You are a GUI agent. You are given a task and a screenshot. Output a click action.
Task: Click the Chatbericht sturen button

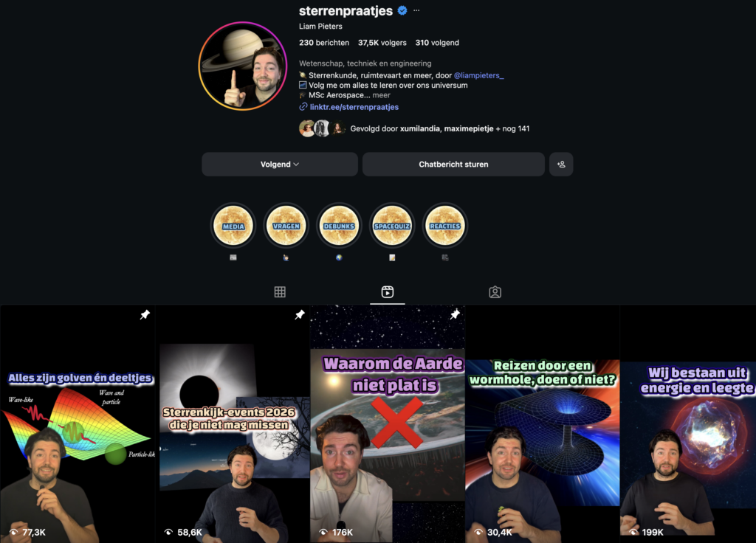(454, 165)
